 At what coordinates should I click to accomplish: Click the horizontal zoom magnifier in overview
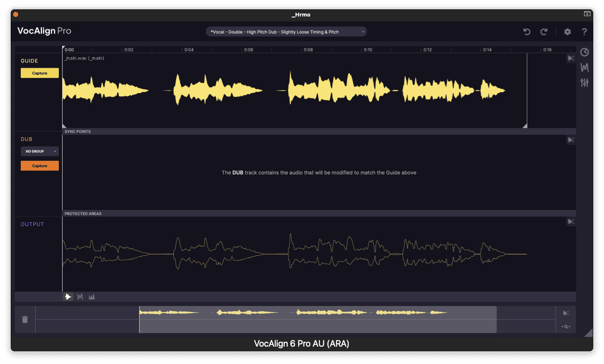coord(566,327)
